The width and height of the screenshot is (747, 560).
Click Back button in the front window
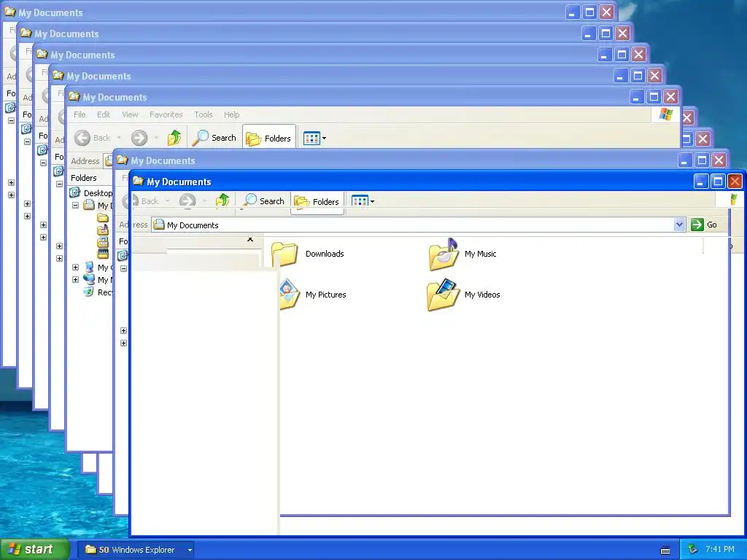pyautogui.click(x=144, y=201)
